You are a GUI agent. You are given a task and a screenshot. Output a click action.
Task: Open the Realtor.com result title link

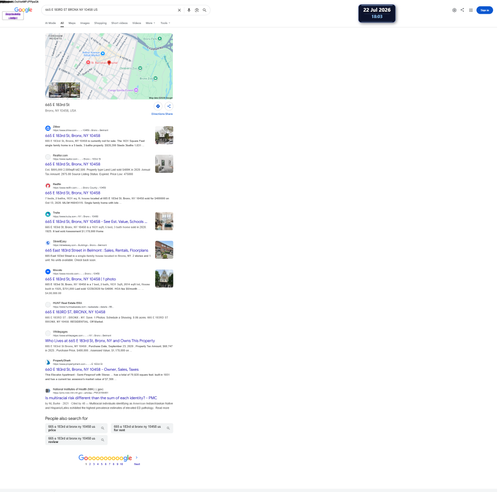click(x=73, y=164)
